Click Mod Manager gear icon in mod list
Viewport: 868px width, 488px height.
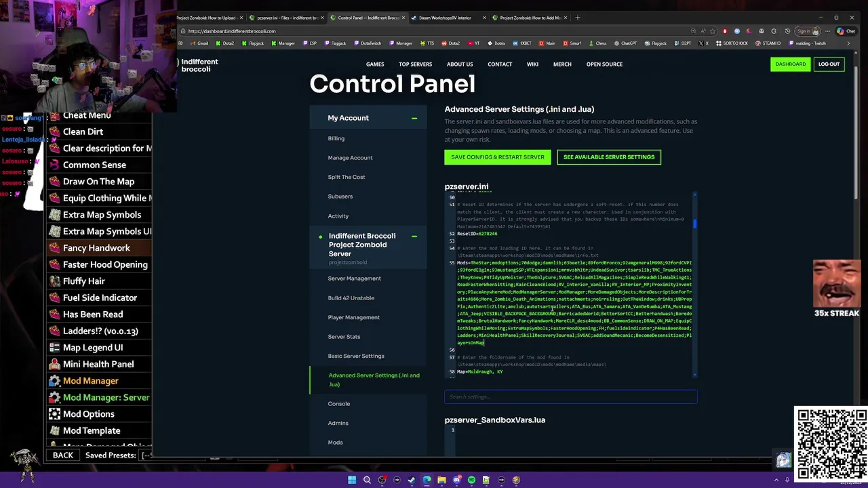pyautogui.click(x=54, y=381)
